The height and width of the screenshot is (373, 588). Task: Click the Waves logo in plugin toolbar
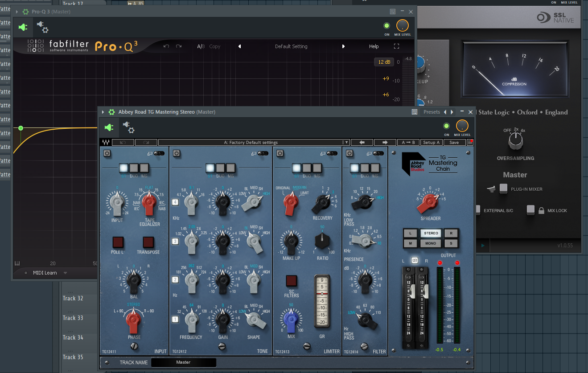pos(106,143)
